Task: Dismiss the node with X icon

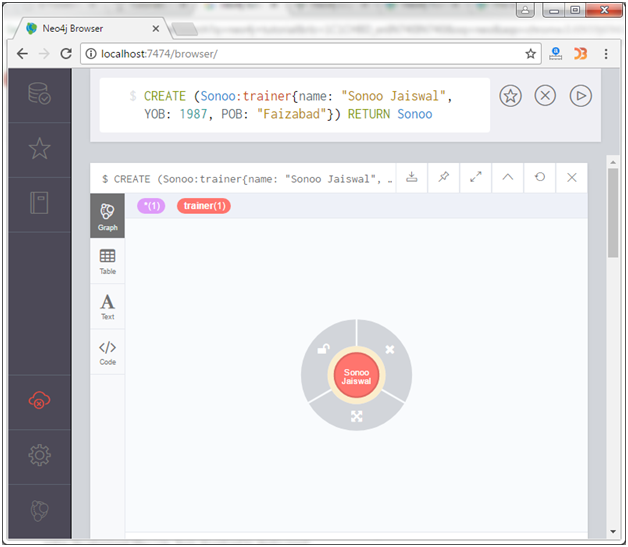Action: click(390, 349)
